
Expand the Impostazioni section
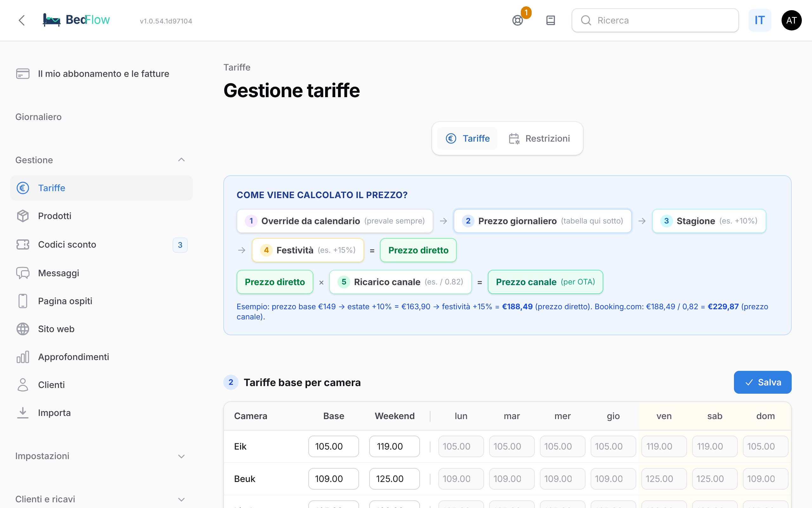tap(181, 456)
